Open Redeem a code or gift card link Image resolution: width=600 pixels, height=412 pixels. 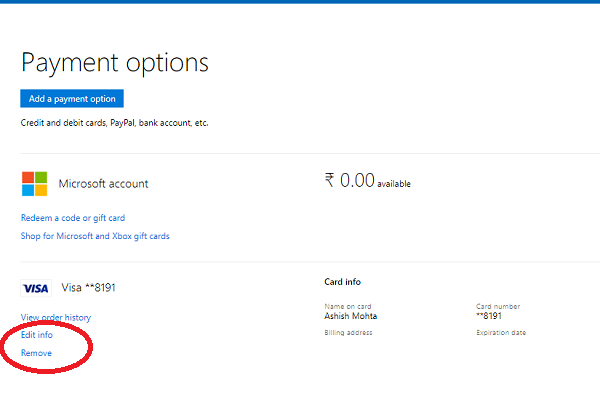point(73,218)
